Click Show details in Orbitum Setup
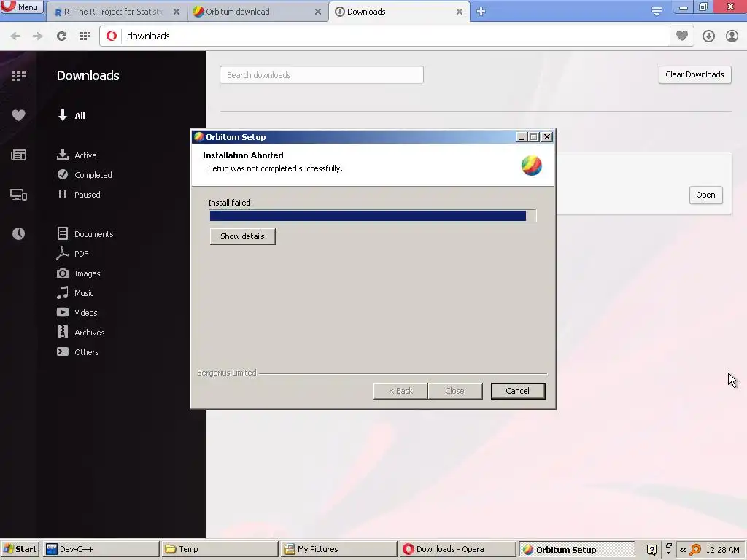747x560 pixels. (x=242, y=236)
